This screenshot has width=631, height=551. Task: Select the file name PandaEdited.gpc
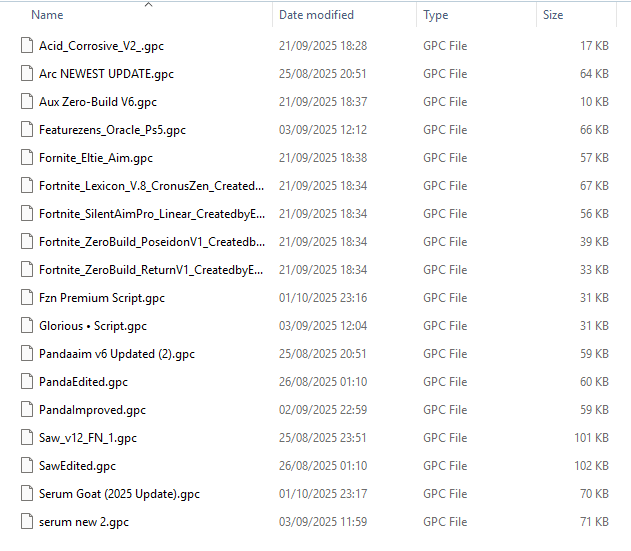83,382
